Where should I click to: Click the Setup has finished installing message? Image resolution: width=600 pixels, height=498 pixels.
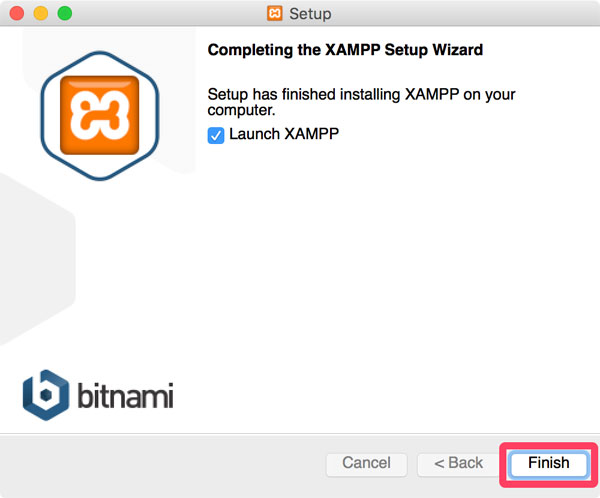point(361,102)
